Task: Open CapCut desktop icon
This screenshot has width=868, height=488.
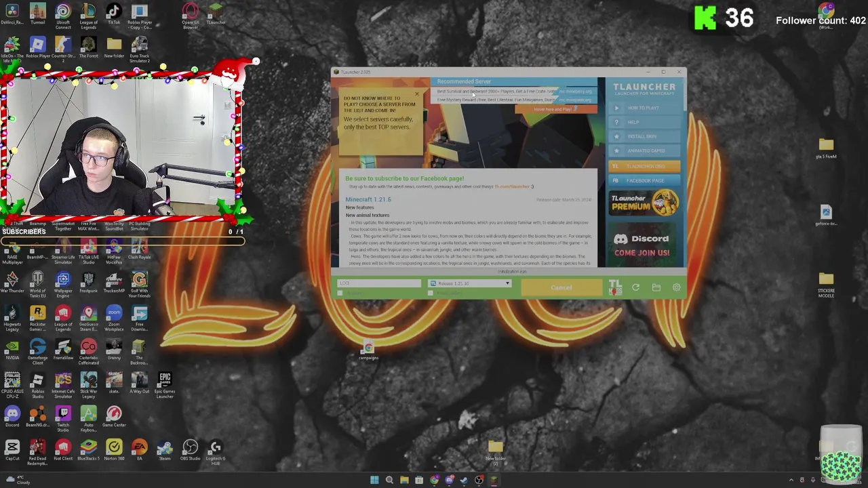Action: click(x=12, y=450)
